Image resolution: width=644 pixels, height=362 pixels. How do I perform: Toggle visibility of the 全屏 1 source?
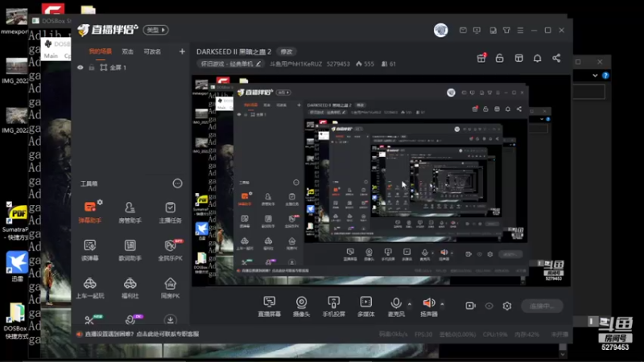click(x=80, y=68)
